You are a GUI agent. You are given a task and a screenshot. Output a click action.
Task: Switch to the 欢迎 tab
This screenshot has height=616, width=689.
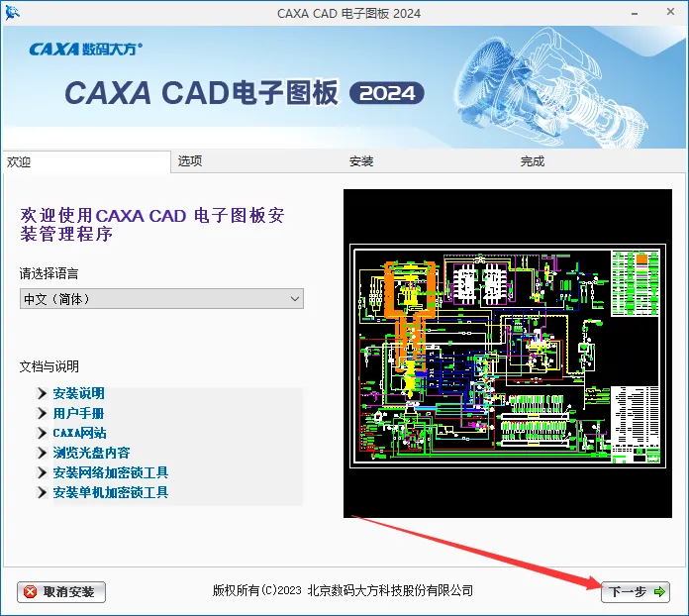(86, 161)
